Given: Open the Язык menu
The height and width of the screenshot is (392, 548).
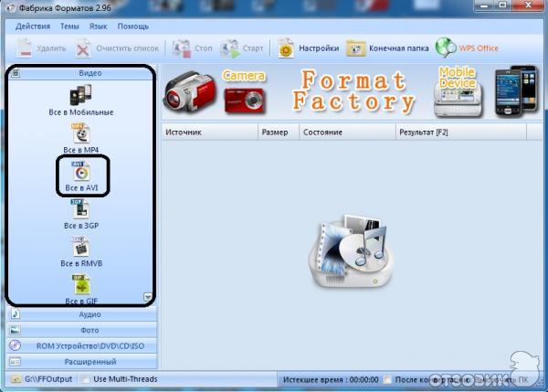Looking at the screenshot, I should [x=98, y=26].
